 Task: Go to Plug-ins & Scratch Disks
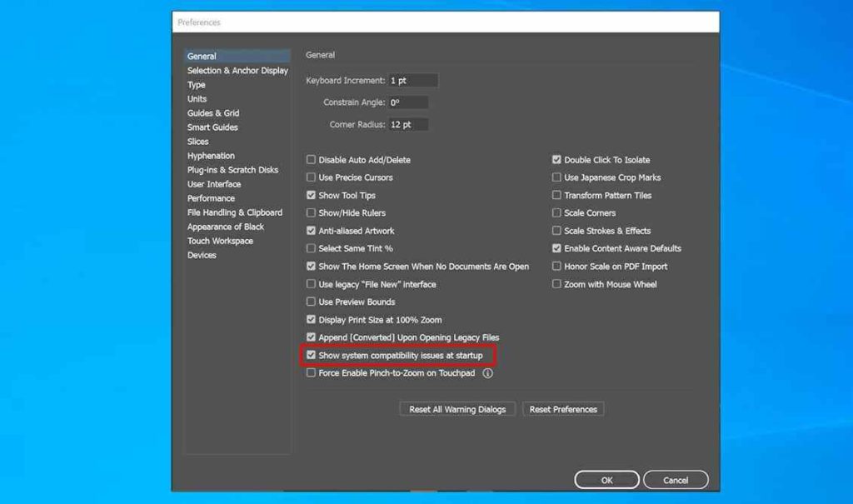tap(233, 170)
